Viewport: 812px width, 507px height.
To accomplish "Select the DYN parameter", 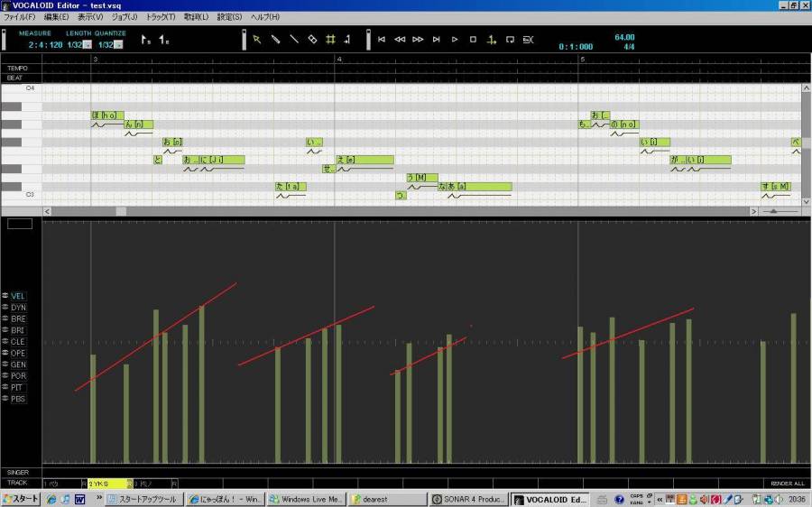I will 18,308.
